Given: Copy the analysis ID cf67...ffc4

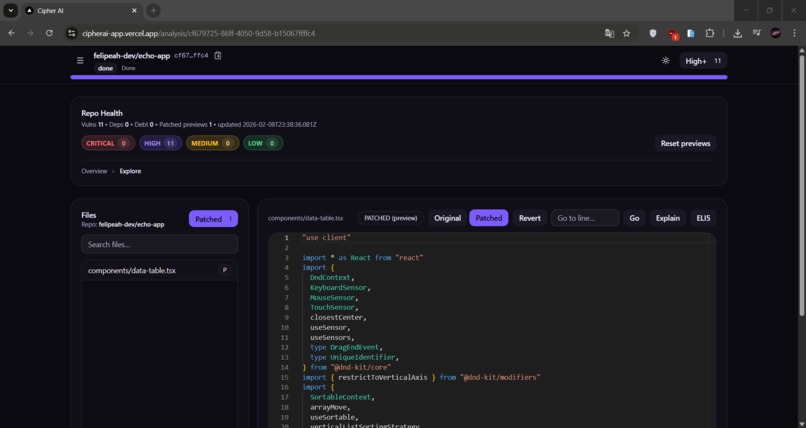Looking at the screenshot, I should pyautogui.click(x=218, y=55).
